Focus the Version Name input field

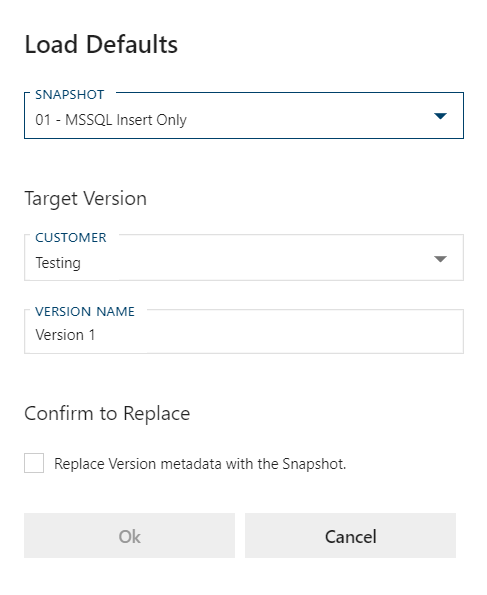(x=244, y=331)
